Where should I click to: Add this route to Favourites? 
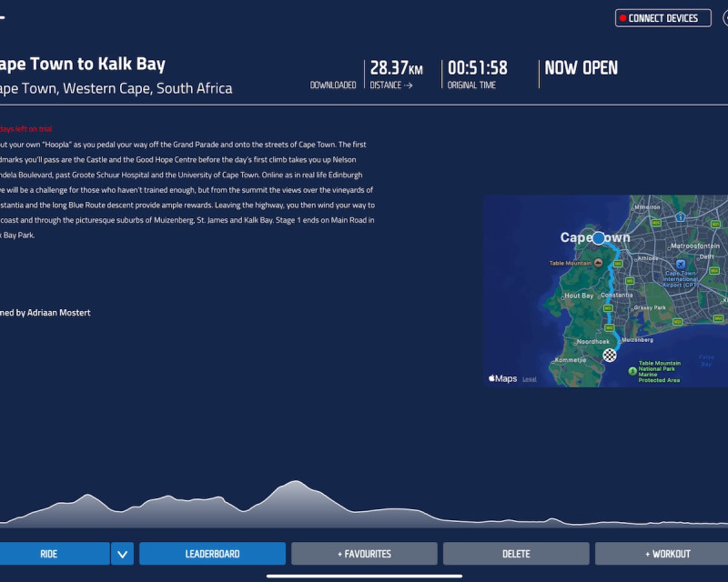coord(364,554)
